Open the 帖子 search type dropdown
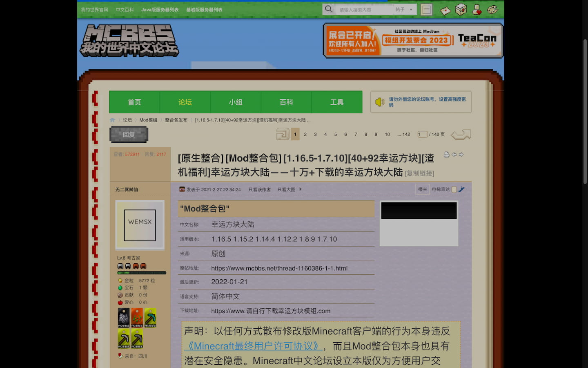Image resolution: width=588 pixels, height=368 pixels. click(404, 9)
